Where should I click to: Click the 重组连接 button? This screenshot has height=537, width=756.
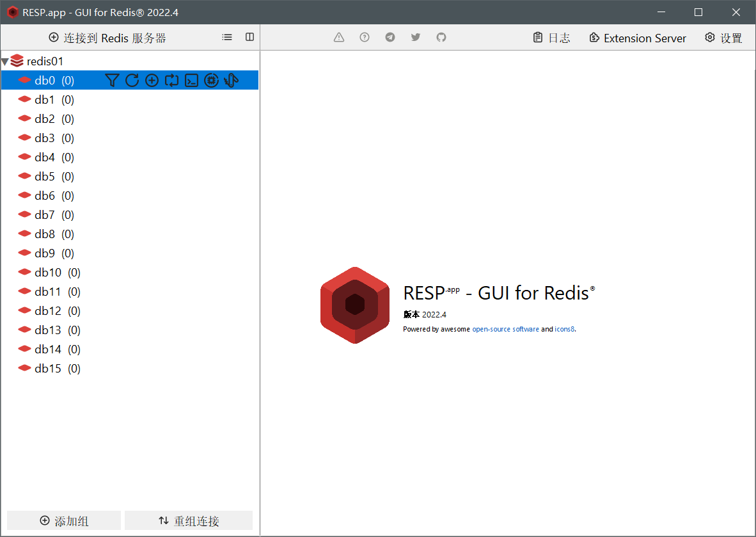[189, 520]
